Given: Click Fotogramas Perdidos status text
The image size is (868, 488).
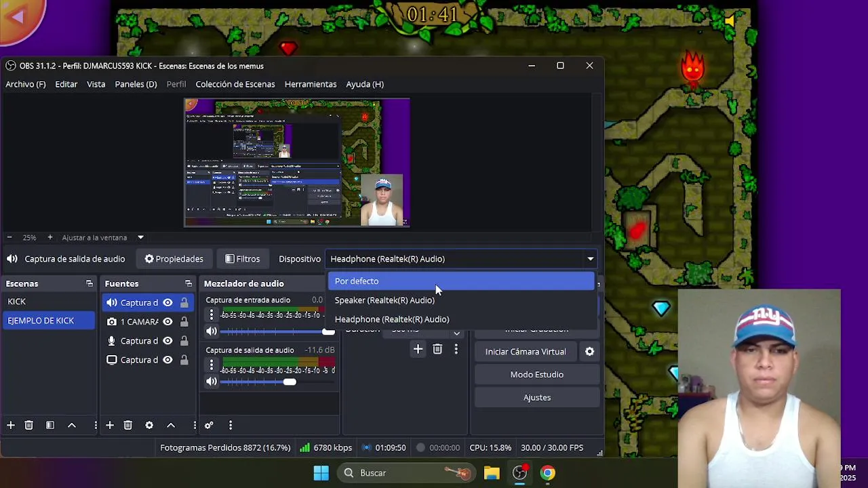Looking at the screenshot, I should coord(225,447).
